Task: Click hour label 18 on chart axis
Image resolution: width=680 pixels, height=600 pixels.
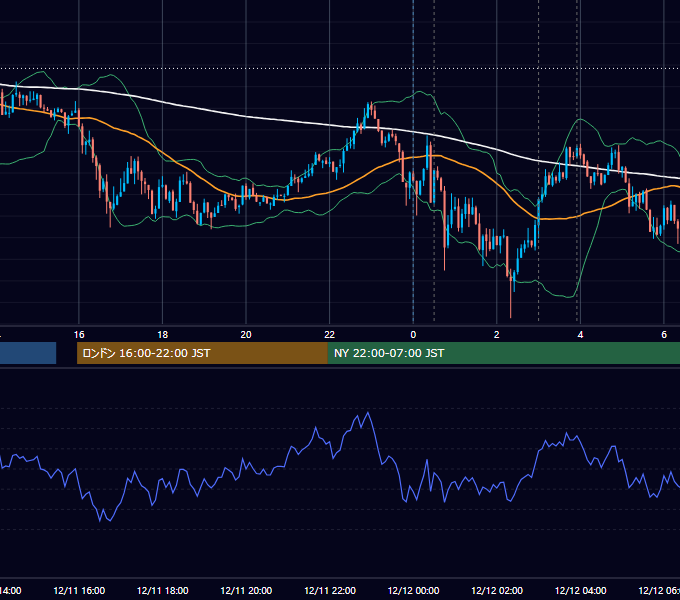Action: (x=163, y=335)
